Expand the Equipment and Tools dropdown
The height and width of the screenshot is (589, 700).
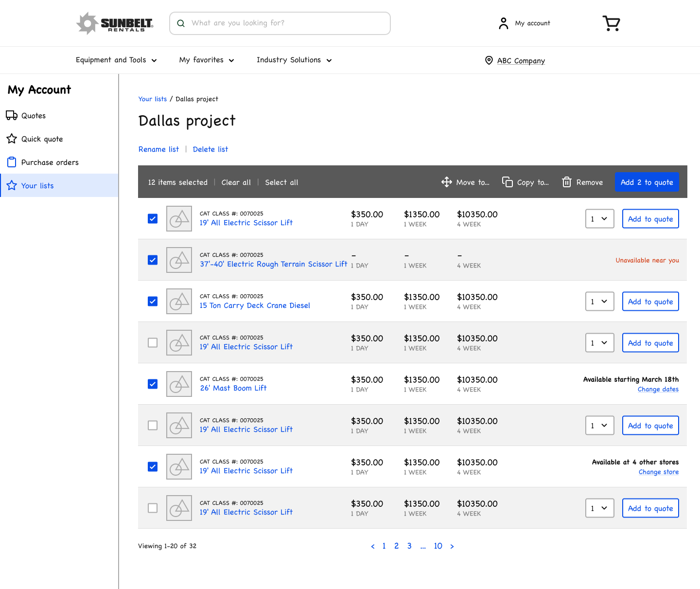[x=116, y=60]
